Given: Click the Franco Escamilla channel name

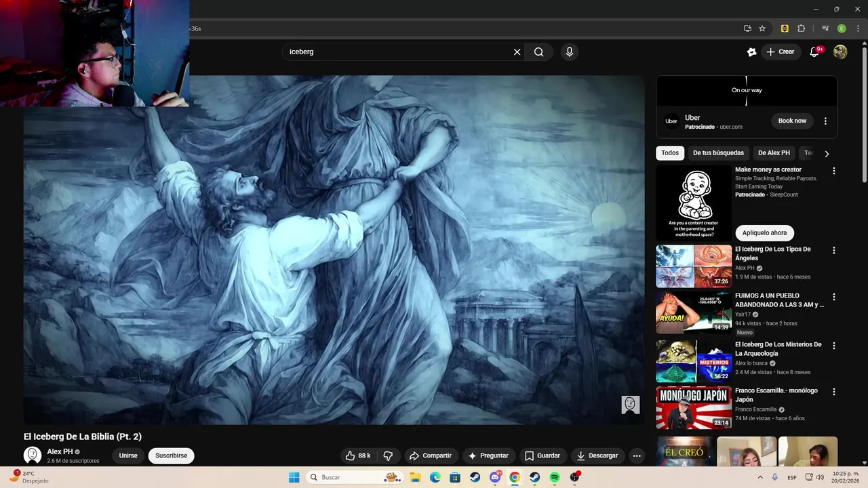Looking at the screenshot, I should [755, 409].
